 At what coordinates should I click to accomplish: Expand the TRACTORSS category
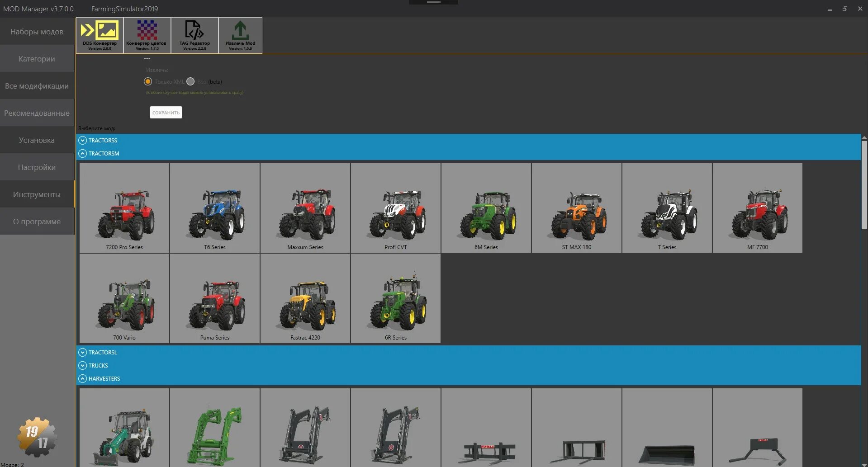[x=82, y=140]
